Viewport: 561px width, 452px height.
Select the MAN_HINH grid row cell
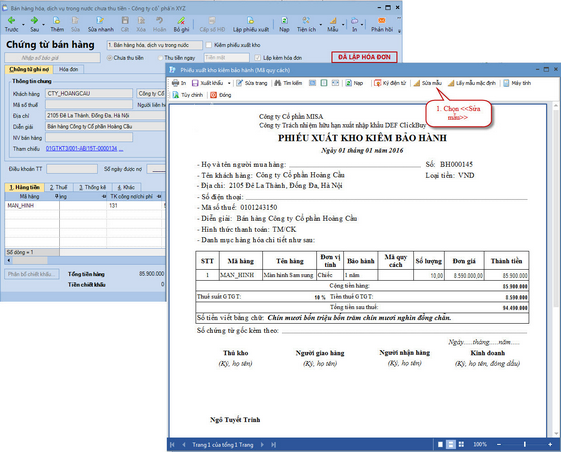coord(32,205)
